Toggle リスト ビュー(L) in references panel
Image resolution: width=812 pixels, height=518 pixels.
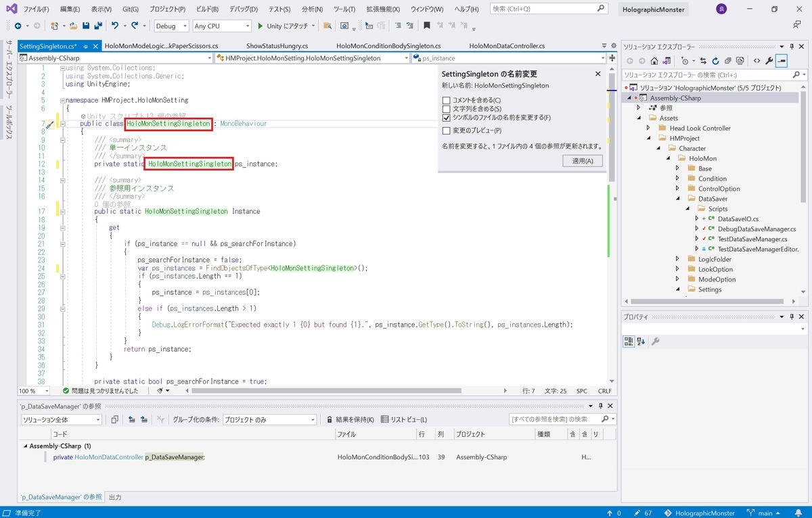tap(405, 420)
